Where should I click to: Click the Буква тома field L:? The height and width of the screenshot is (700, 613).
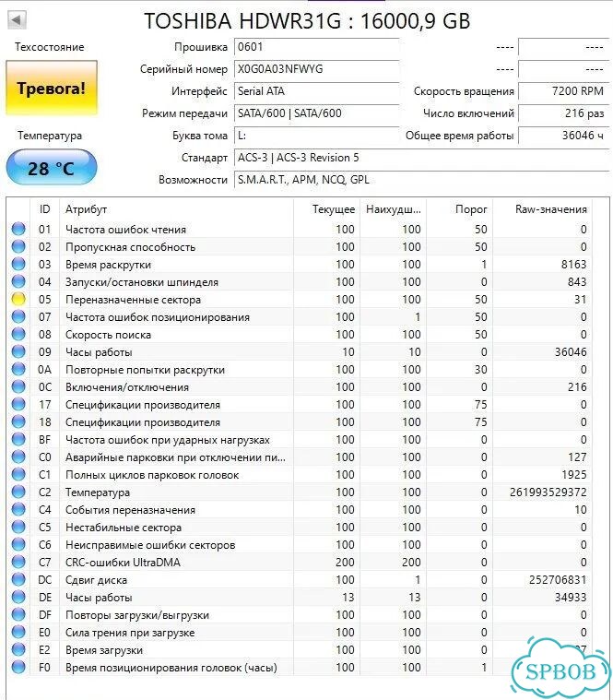point(316,136)
